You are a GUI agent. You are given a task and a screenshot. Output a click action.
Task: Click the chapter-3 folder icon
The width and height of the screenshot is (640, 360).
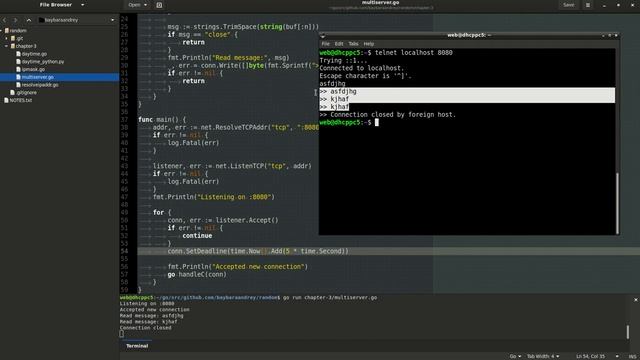(13, 46)
